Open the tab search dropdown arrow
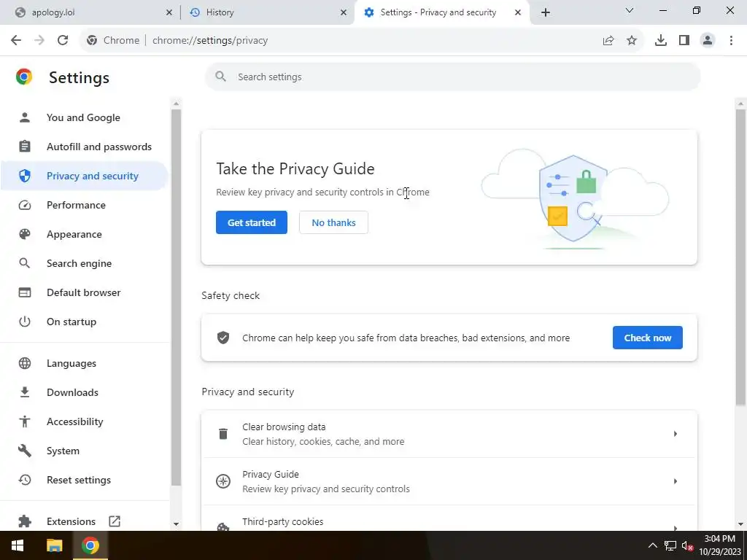This screenshot has height=560, width=747. [630, 10]
